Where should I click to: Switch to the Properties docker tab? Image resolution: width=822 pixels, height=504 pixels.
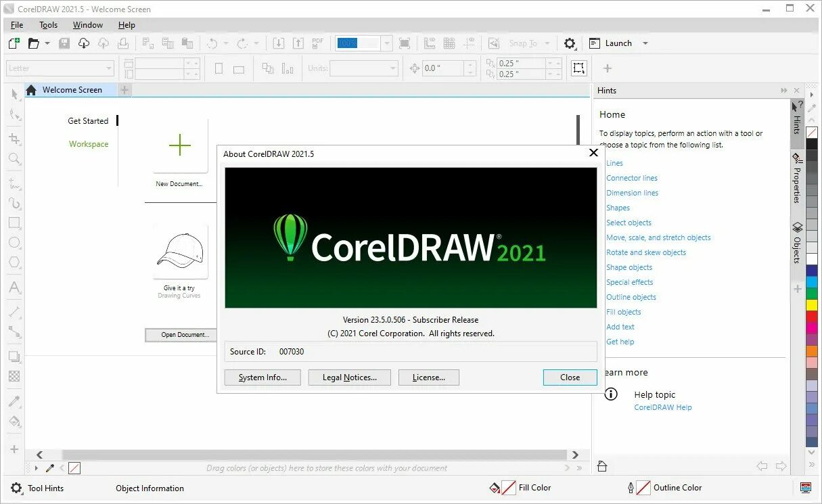tap(797, 178)
